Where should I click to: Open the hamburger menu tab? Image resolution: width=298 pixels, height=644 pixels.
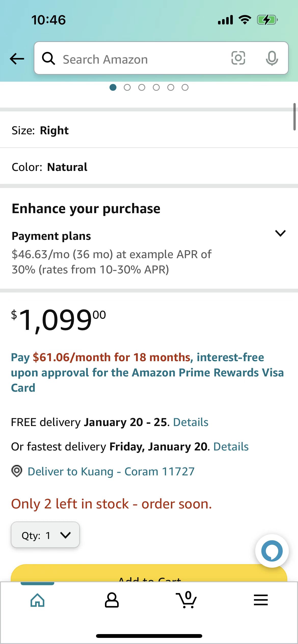[x=261, y=600]
